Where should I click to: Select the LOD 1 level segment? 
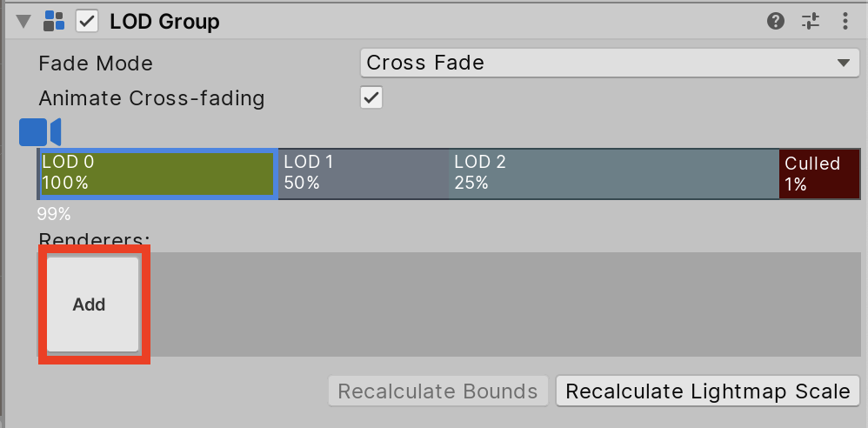[363, 173]
